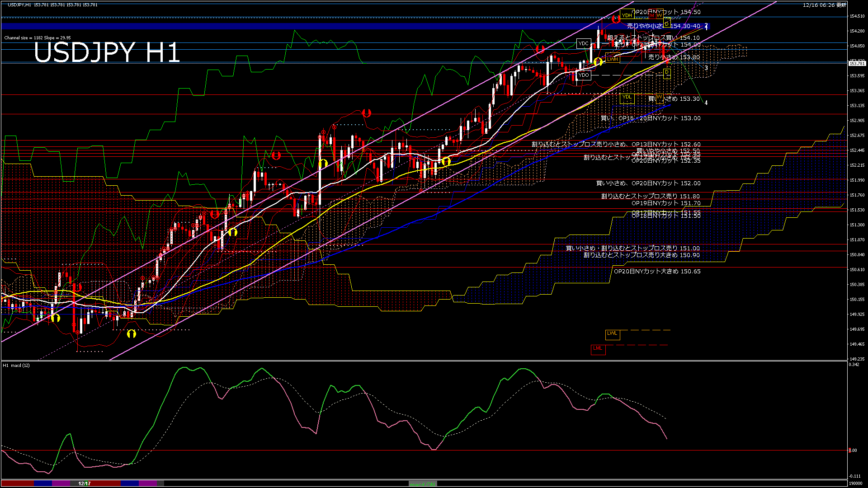Image resolution: width=868 pixels, height=488 pixels.
Task: Select the YDO yesterday-open label box
Action: pos(584,75)
